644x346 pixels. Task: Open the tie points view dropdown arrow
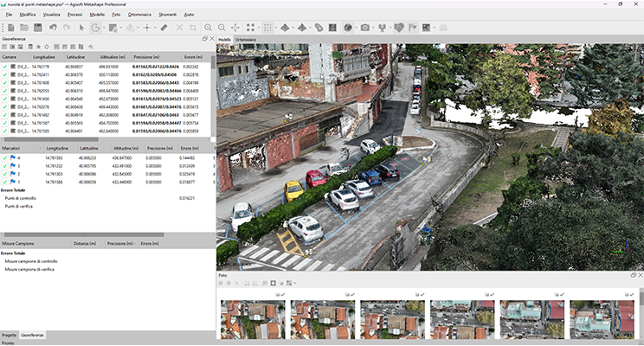[x=258, y=28]
